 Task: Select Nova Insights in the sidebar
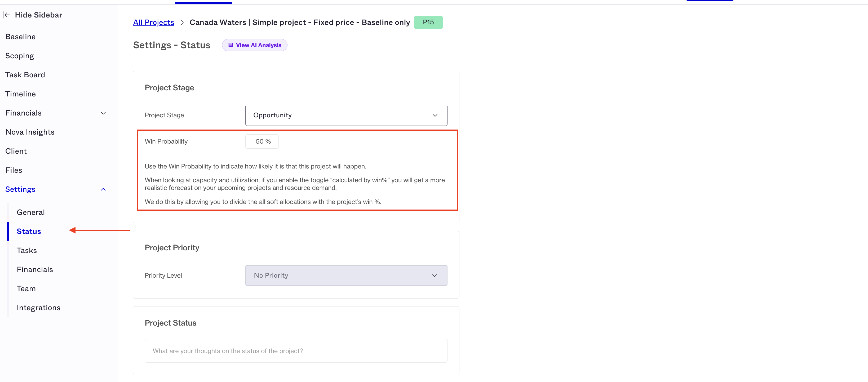(x=30, y=132)
